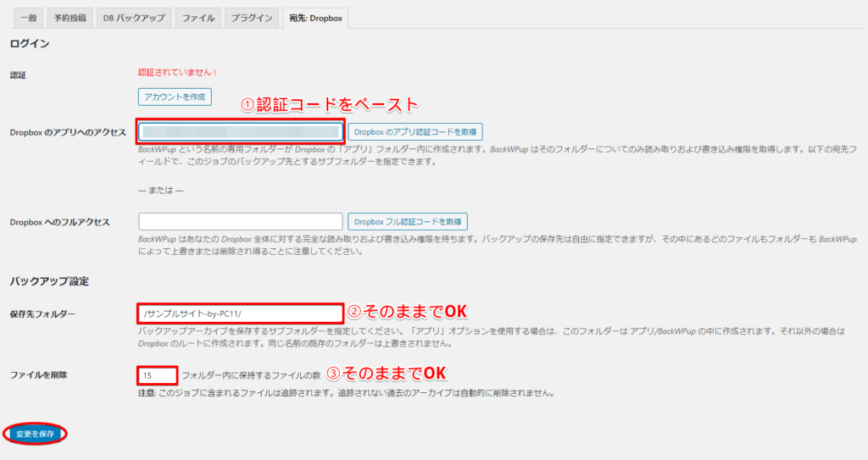Click Dropbox フル認証コードを取得 button

[x=408, y=221]
